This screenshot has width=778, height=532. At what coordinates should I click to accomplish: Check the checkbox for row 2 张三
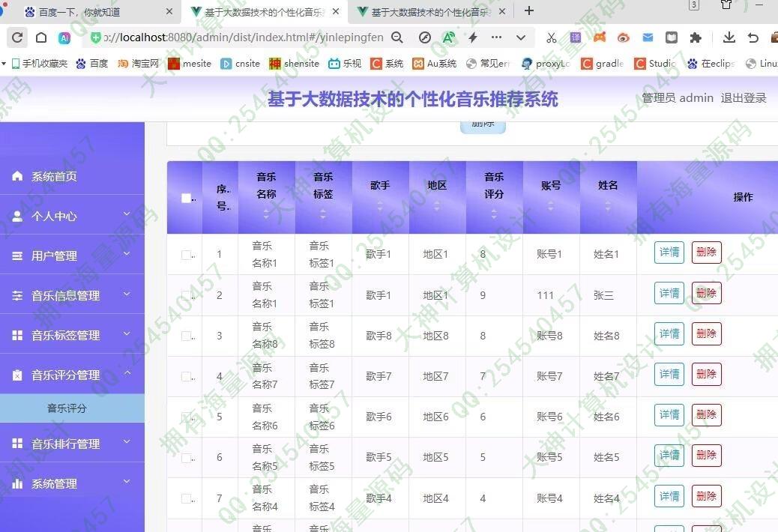pyautogui.click(x=186, y=295)
